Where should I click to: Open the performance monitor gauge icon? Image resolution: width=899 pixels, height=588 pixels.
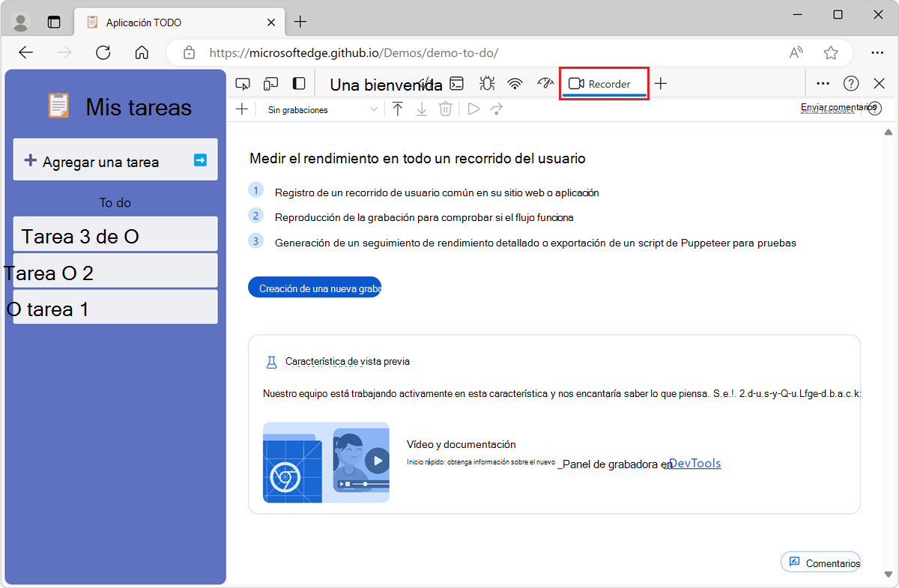pos(544,83)
